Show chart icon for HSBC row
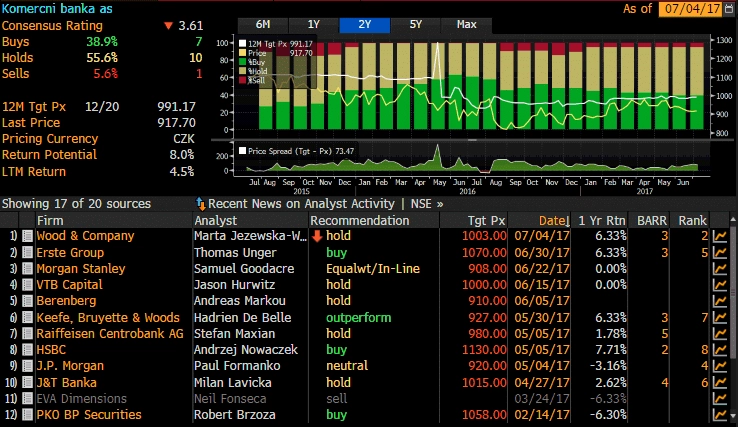This screenshot has height=427, width=738. coord(720,349)
